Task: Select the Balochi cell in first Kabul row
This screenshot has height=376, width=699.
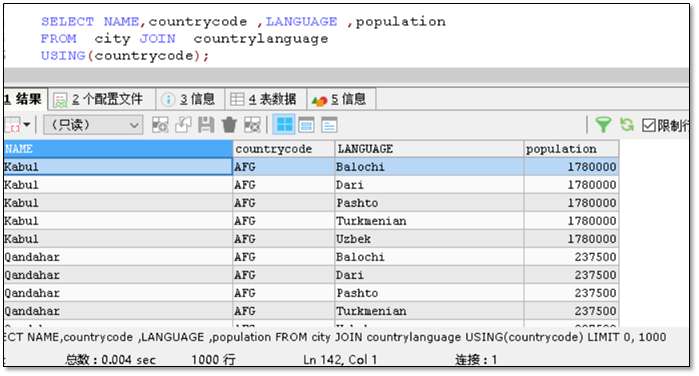Action: coord(429,167)
